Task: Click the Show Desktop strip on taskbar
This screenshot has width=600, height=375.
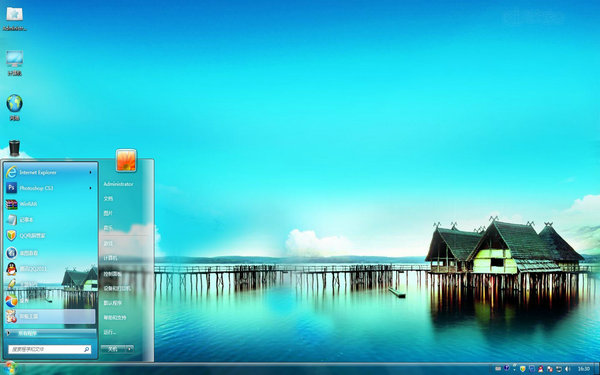Action: pos(597,368)
